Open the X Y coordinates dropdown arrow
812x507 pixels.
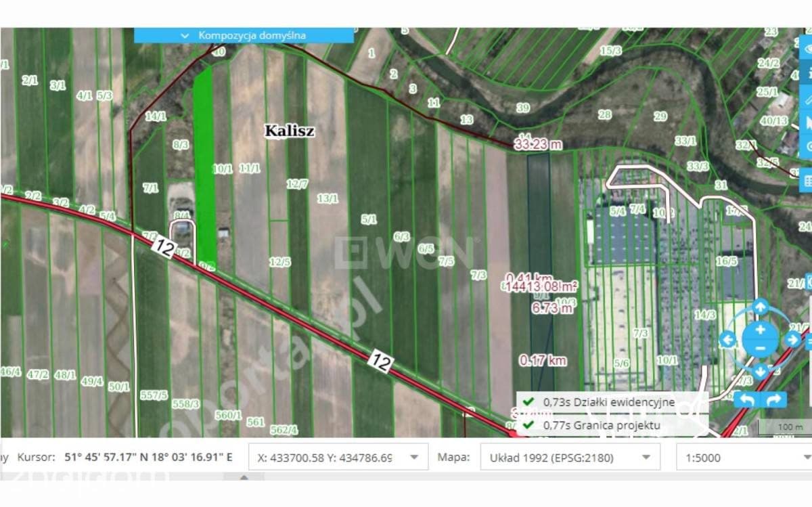pos(414,457)
